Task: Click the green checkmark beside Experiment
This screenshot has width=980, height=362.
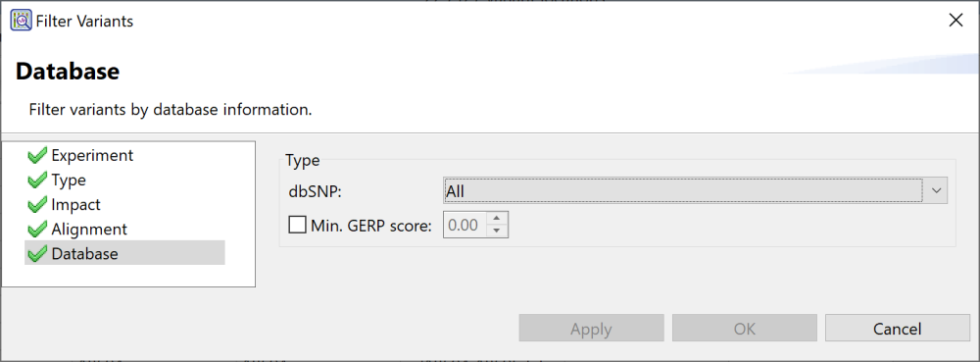Action: pyautogui.click(x=37, y=155)
